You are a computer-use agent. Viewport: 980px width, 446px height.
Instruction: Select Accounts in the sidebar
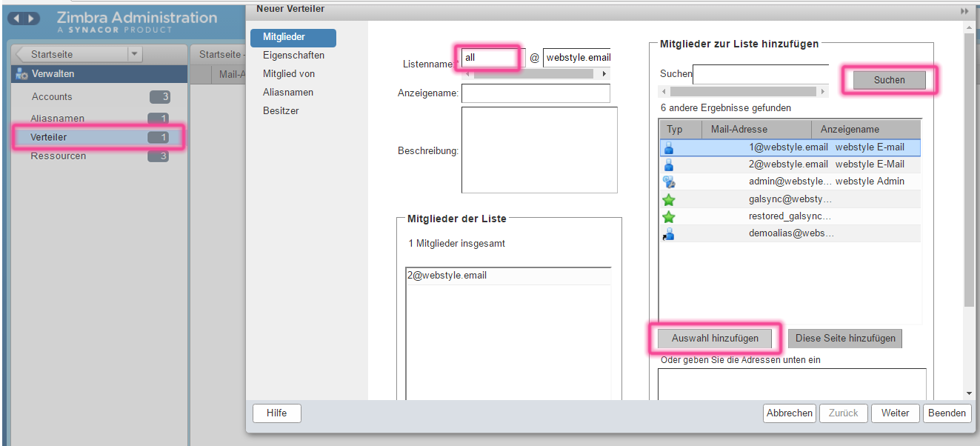point(52,97)
